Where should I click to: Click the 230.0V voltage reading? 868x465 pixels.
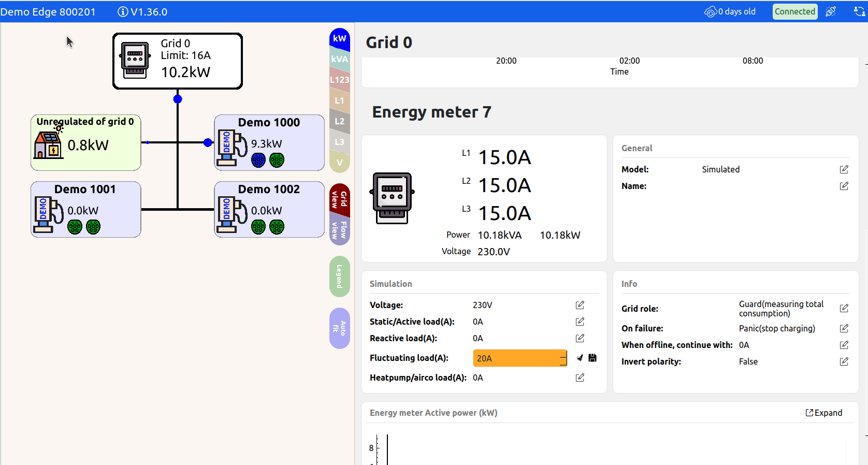(x=494, y=252)
